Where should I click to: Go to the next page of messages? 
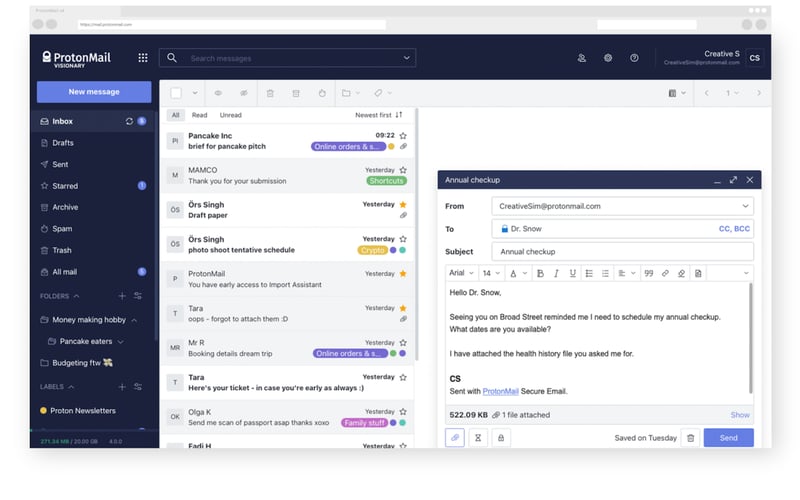(759, 93)
